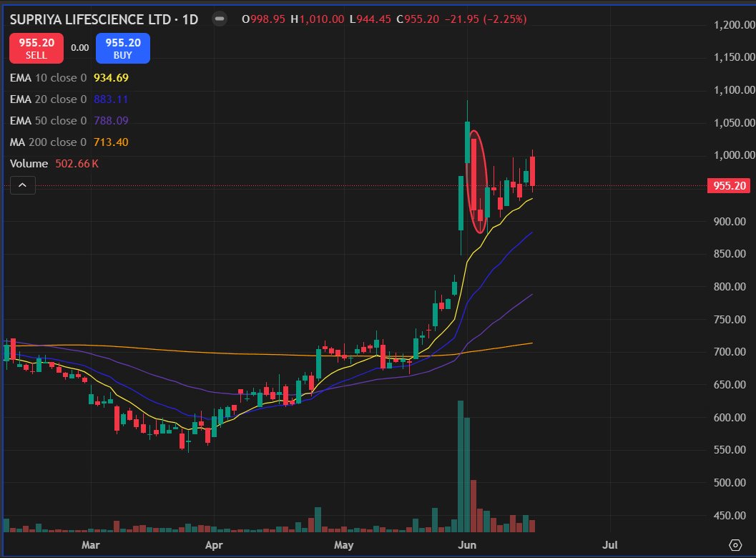
Task: Click the 700.00 price axis label
Action: coord(730,351)
